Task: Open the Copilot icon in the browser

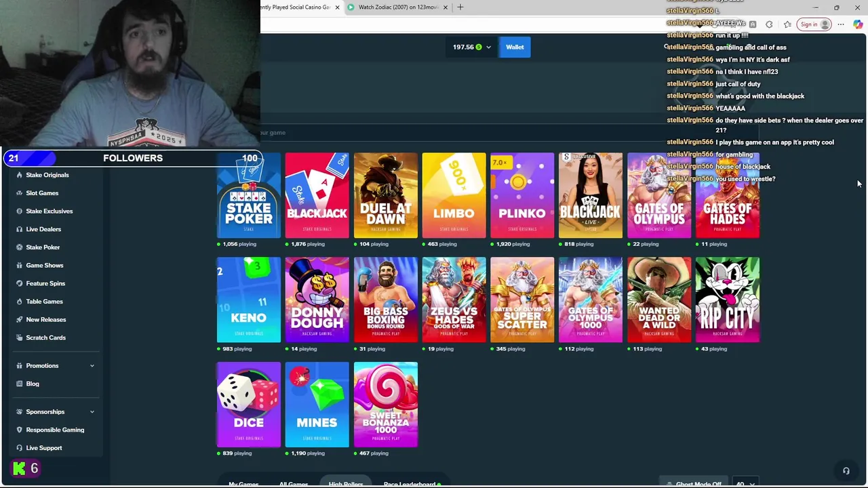Action: [858, 24]
